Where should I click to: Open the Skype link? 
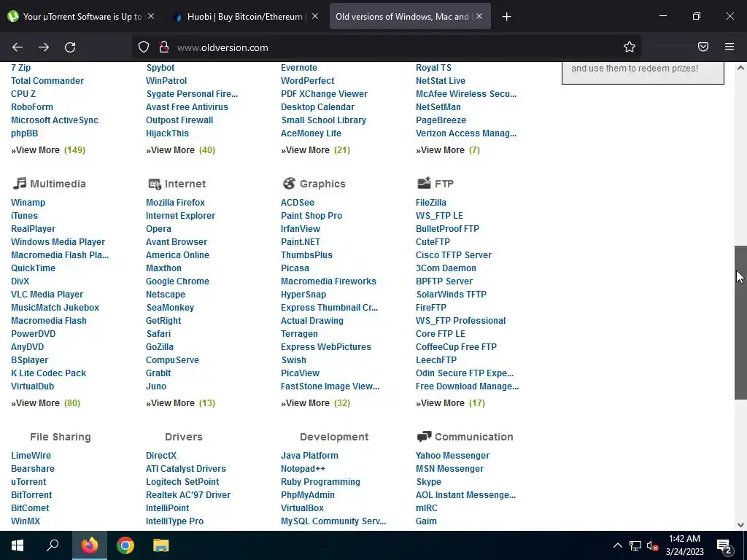(x=429, y=481)
